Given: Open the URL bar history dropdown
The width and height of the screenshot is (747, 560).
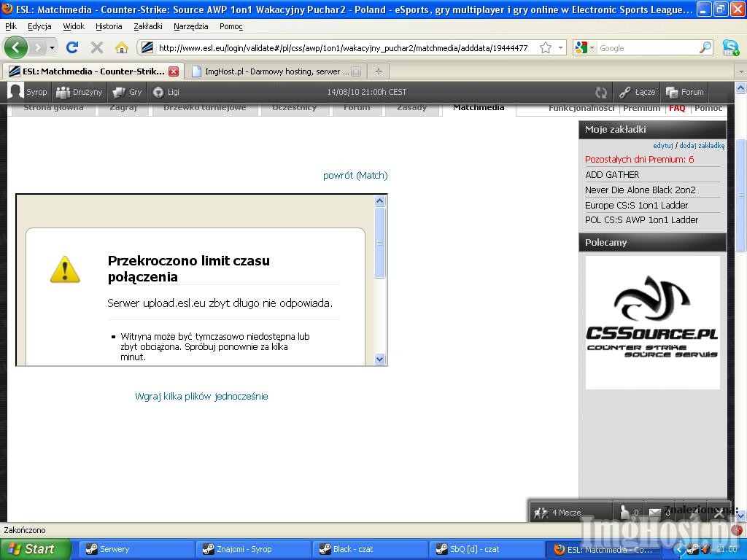Looking at the screenshot, I should (561, 47).
